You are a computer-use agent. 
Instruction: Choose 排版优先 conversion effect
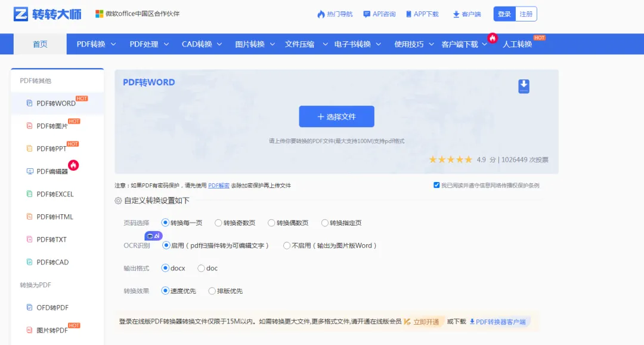(x=212, y=291)
